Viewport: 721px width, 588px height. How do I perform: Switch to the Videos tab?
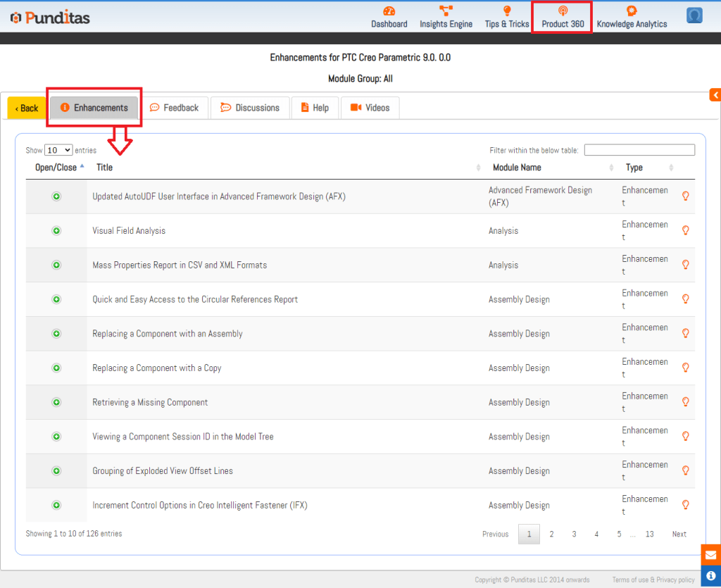pyautogui.click(x=370, y=108)
